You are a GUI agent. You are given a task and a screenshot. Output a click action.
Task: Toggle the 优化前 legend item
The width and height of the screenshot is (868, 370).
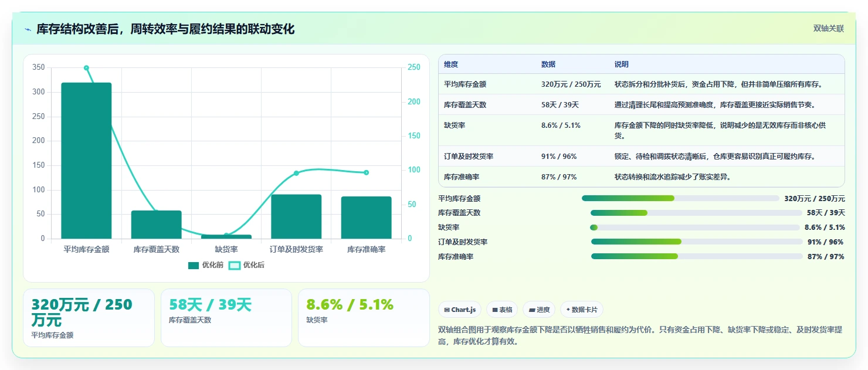(x=206, y=265)
